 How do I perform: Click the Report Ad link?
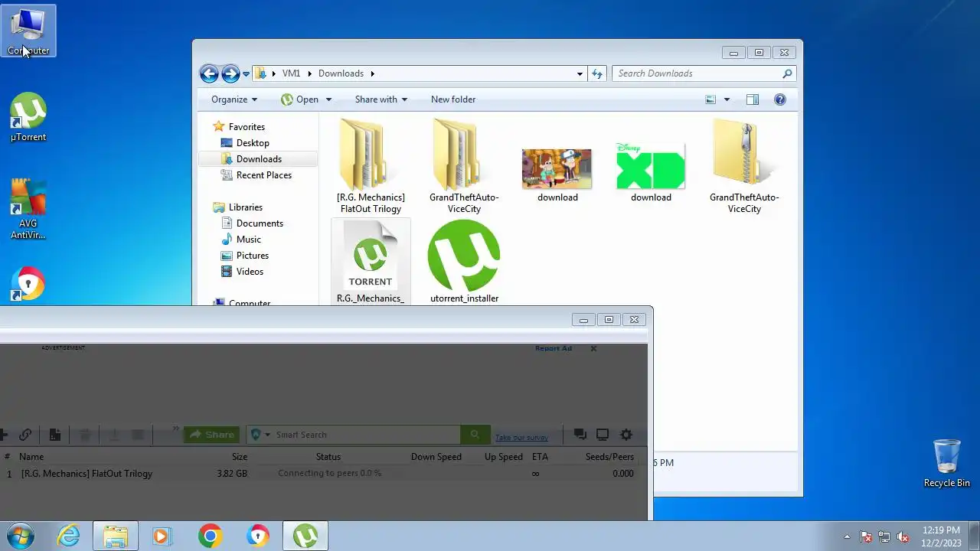(554, 348)
